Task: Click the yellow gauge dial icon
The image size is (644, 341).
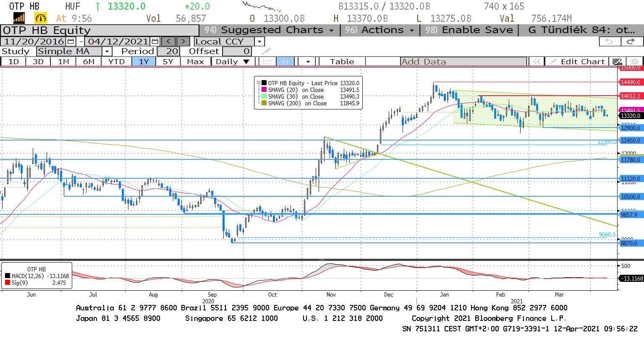Action: pos(41,18)
